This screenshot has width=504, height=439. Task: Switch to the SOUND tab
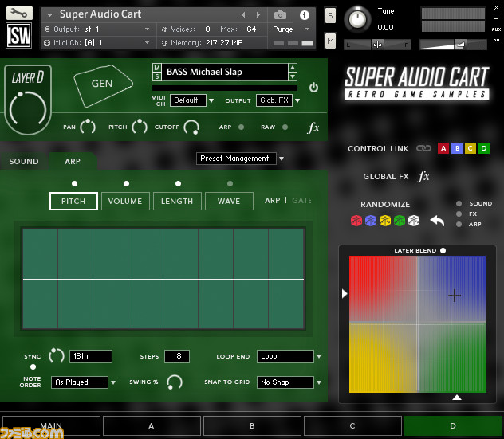tap(24, 161)
